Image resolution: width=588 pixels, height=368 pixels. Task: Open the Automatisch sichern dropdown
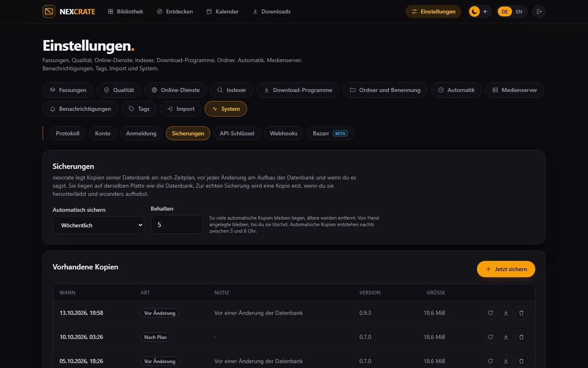coord(98,225)
